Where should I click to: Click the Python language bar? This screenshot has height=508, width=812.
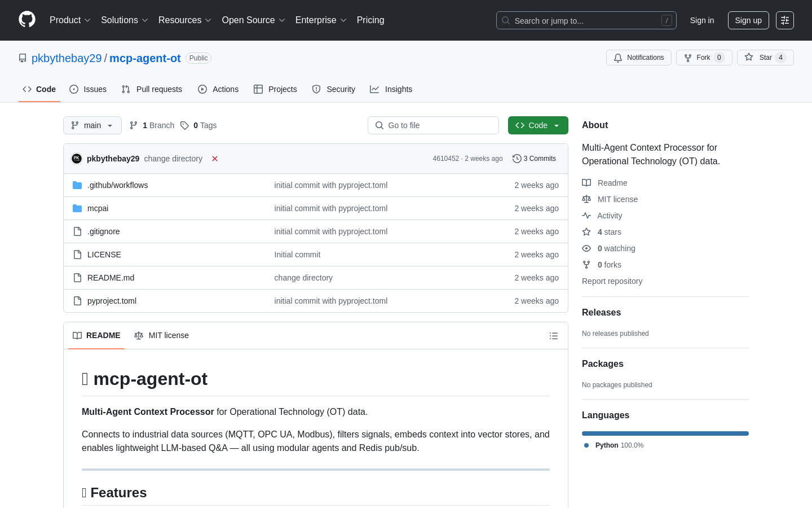tap(665, 433)
